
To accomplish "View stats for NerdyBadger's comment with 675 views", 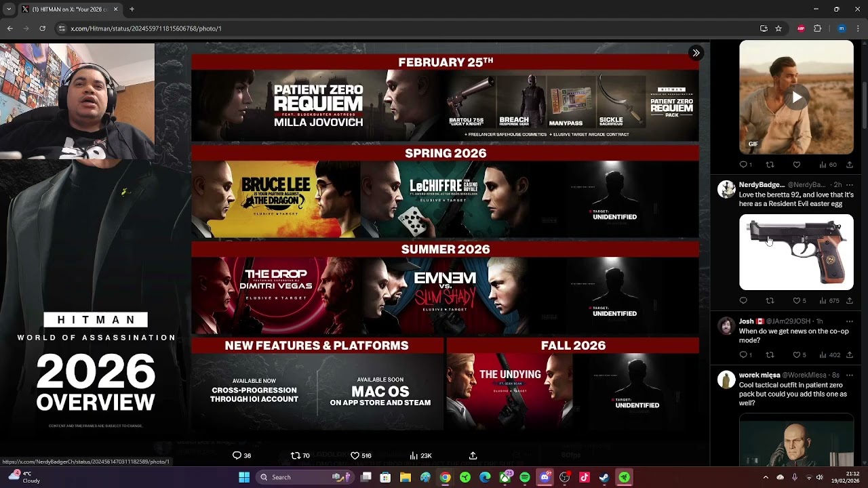I will (x=829, y=300).
